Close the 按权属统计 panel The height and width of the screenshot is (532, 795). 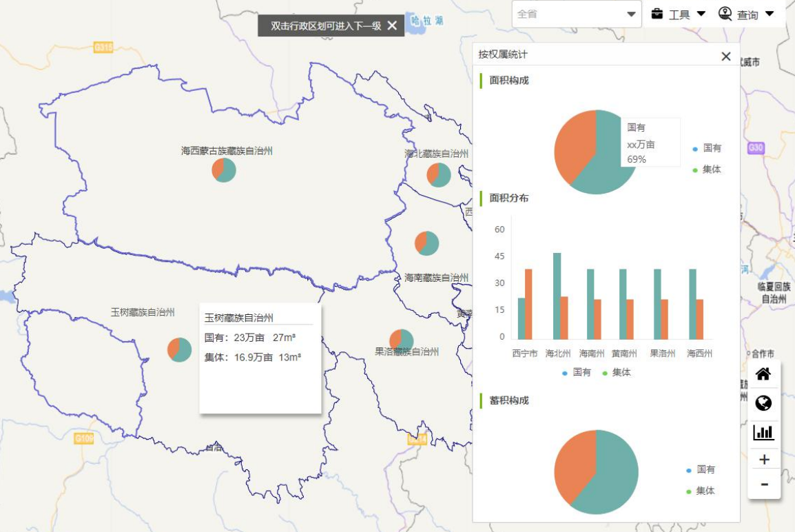click(725, 57)
